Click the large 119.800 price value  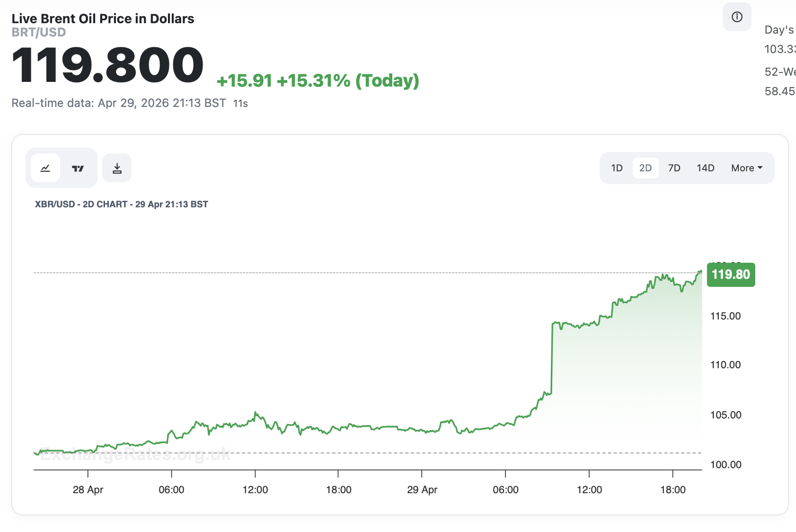(107, 65)
